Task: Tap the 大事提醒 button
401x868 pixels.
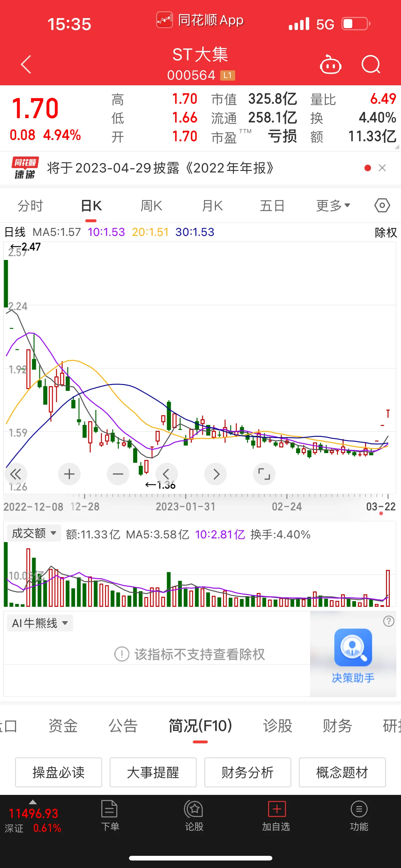Action: (x=153, y=772)
